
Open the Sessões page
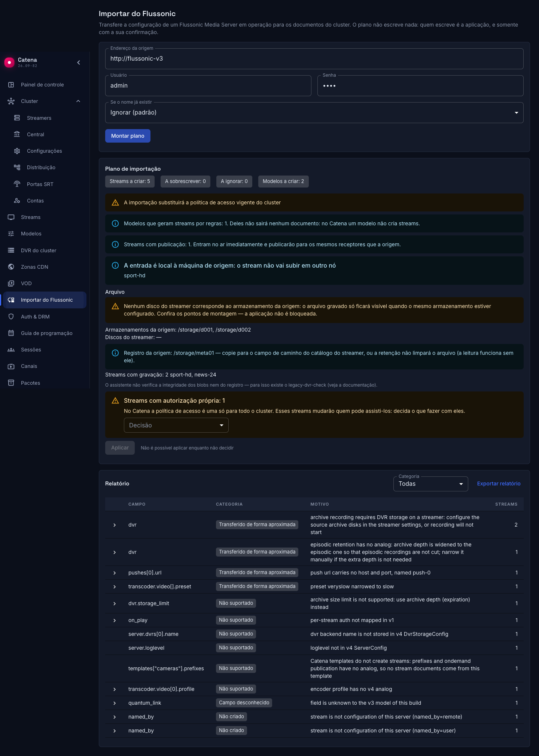(45, 350)
